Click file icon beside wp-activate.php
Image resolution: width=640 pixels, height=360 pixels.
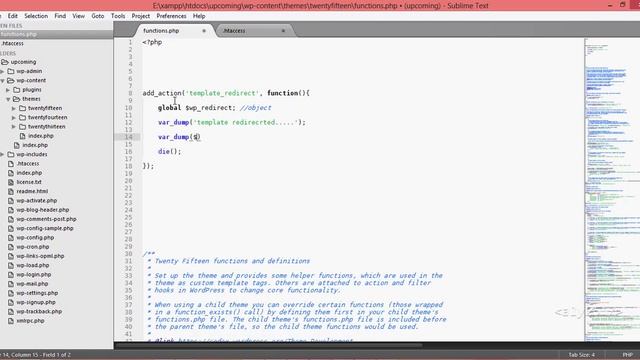coord(11,200)
